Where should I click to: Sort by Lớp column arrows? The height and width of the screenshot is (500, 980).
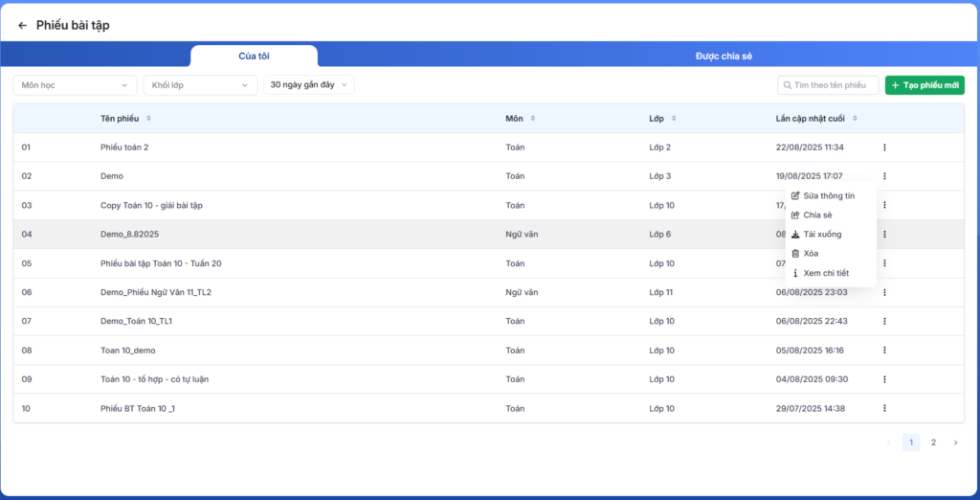pos(674,119)
